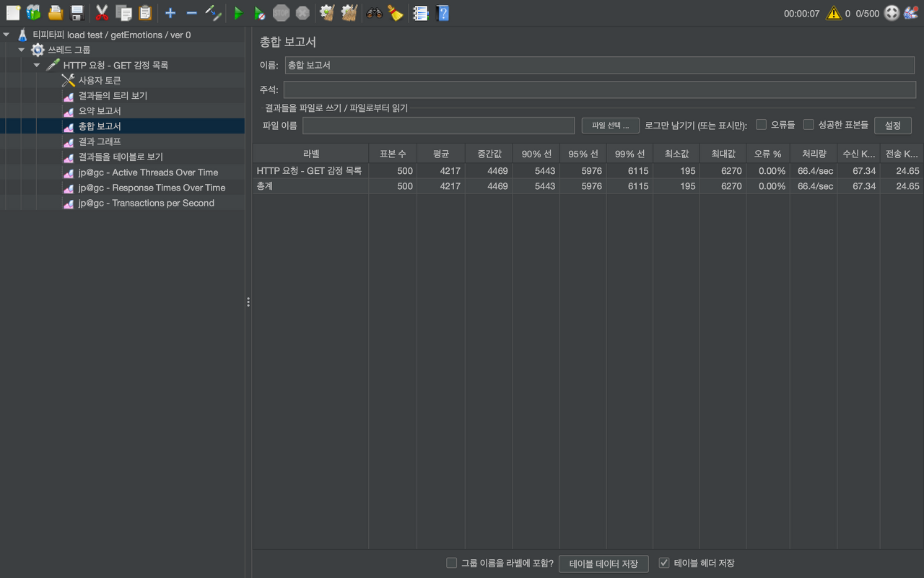The width and height of the screenshot is (924, 578).
Task: Click 테이블 데이터 저장 button
Action: tap(603, 564)
